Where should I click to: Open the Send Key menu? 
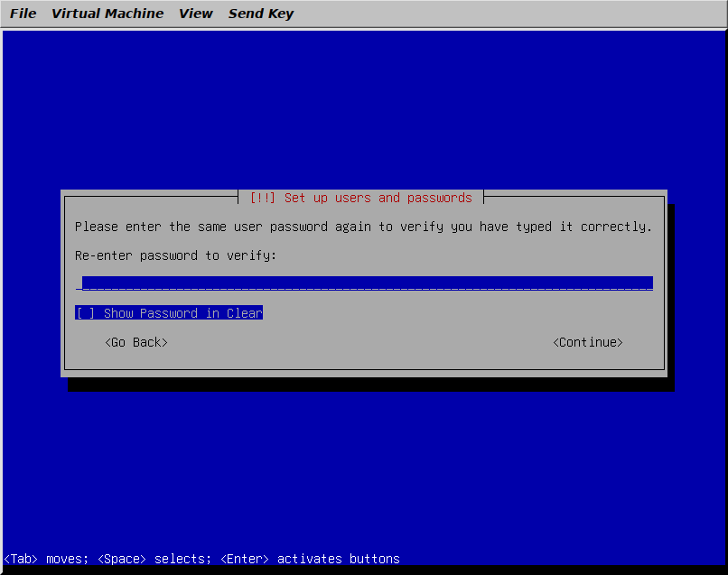(260, 13)
